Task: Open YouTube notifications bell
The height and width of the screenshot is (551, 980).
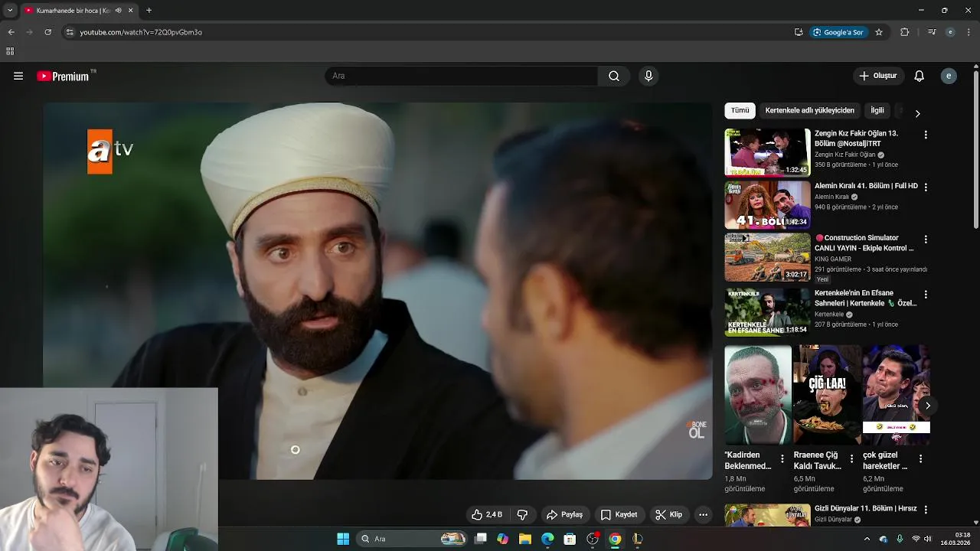Action: pos(920,76)
